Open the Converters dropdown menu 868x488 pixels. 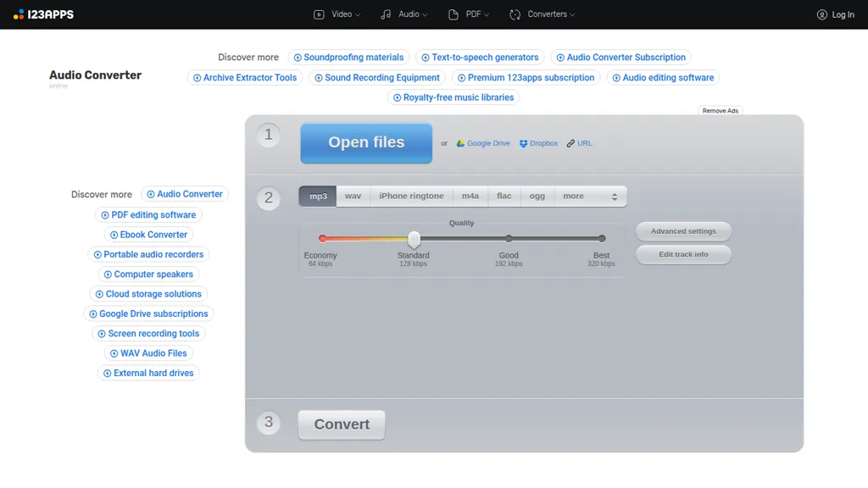pos(542,14)
